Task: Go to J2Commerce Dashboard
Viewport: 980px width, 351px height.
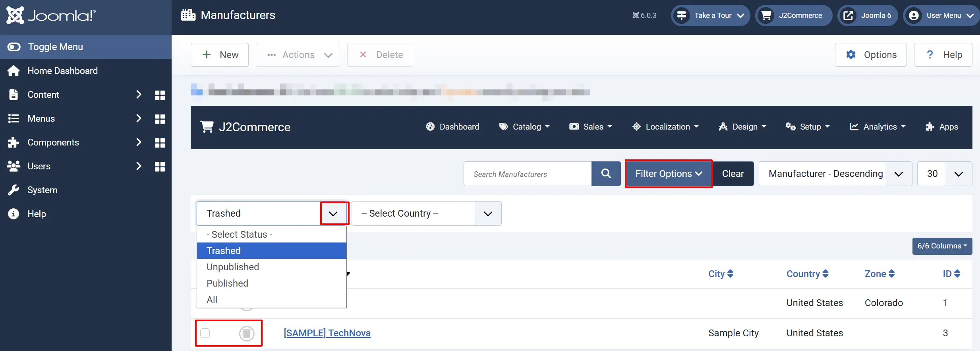Action: coord(452,127)
